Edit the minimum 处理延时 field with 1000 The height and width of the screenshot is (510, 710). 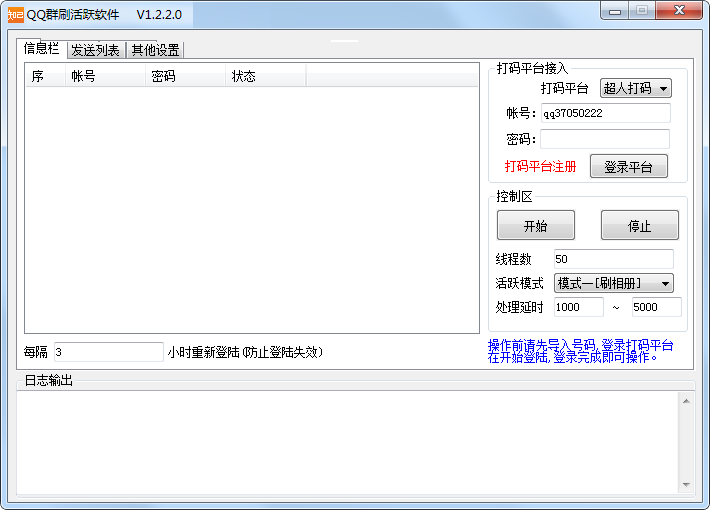(578, 307)
